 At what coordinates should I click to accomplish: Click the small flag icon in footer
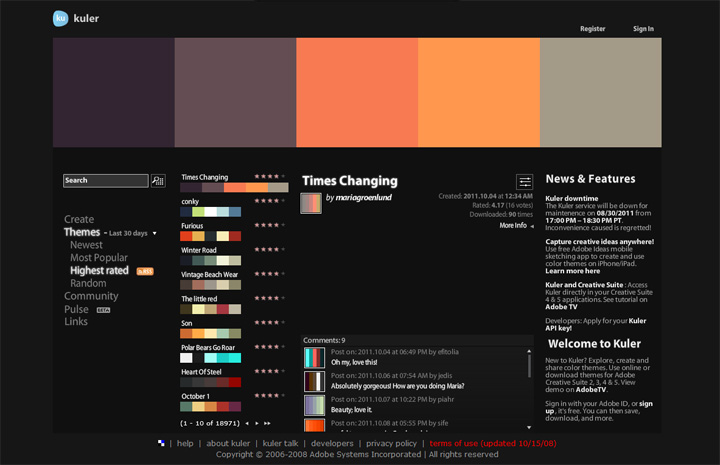[162, 443]
